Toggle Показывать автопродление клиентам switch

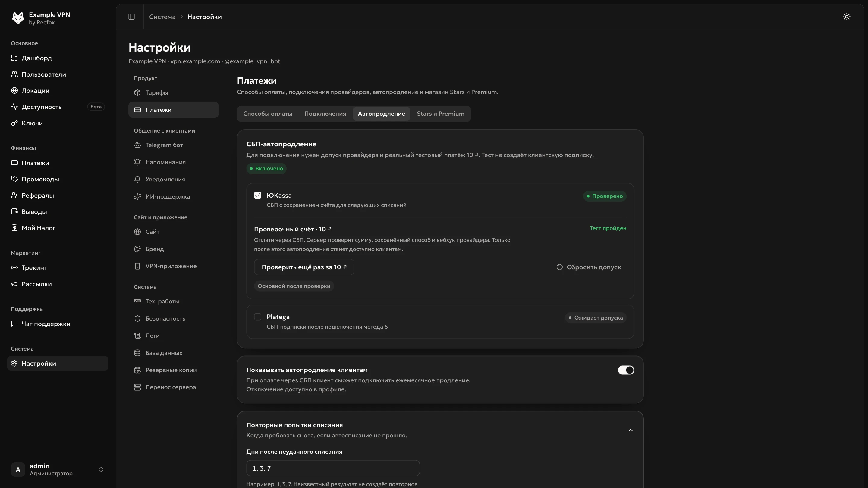click(x=626, y=370)
